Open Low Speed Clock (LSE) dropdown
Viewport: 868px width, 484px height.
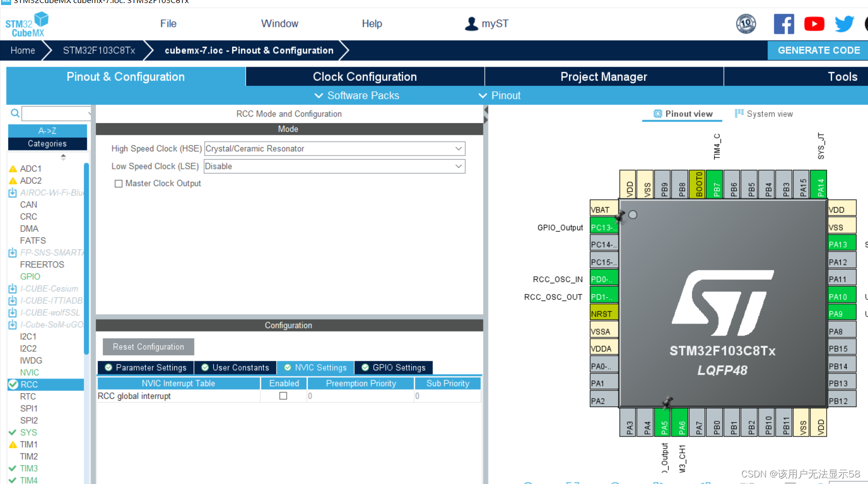[335, 166]
